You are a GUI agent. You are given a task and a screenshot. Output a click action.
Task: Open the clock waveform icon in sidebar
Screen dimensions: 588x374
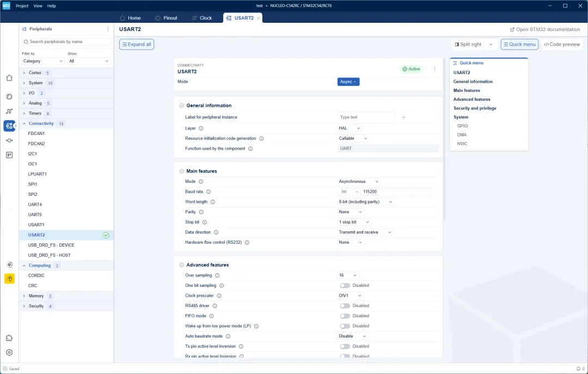[9, 111]
